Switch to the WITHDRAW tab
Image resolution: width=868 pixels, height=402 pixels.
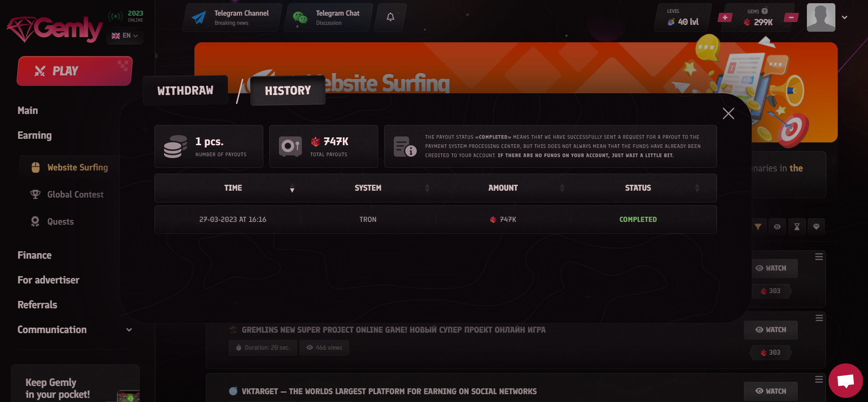185,91
